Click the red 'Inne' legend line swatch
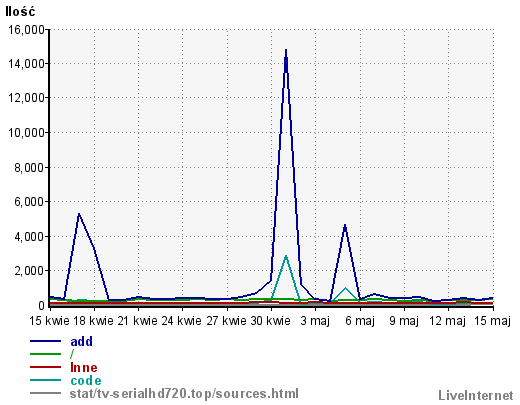 [46, 367]
